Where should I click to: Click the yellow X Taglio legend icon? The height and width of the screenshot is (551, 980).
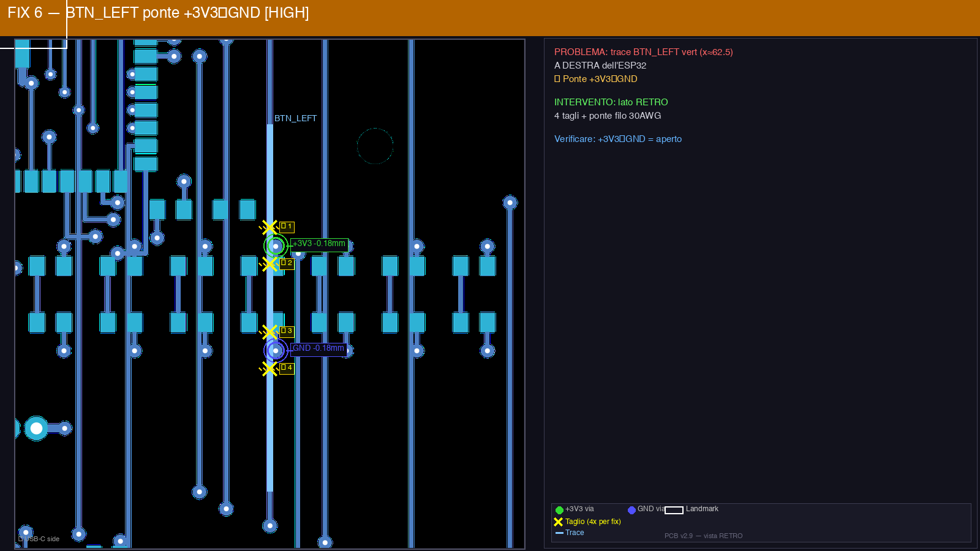coord(558,522)
